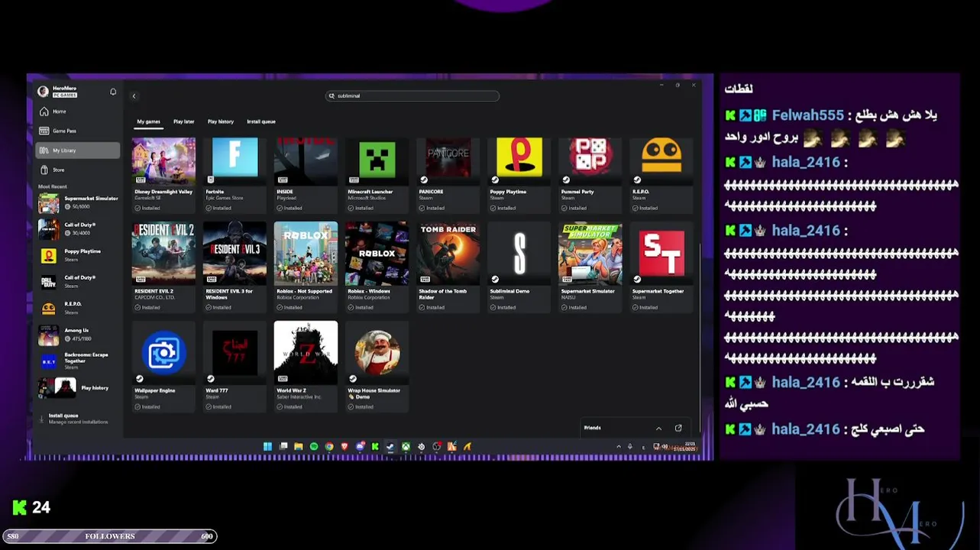Go back using the back arrow button
The width and height of the screenshot is (980, 550).
pos(134,96)
